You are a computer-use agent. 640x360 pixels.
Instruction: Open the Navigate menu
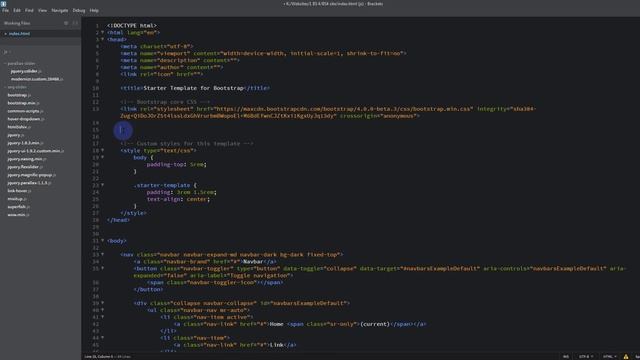pos(60,10)
